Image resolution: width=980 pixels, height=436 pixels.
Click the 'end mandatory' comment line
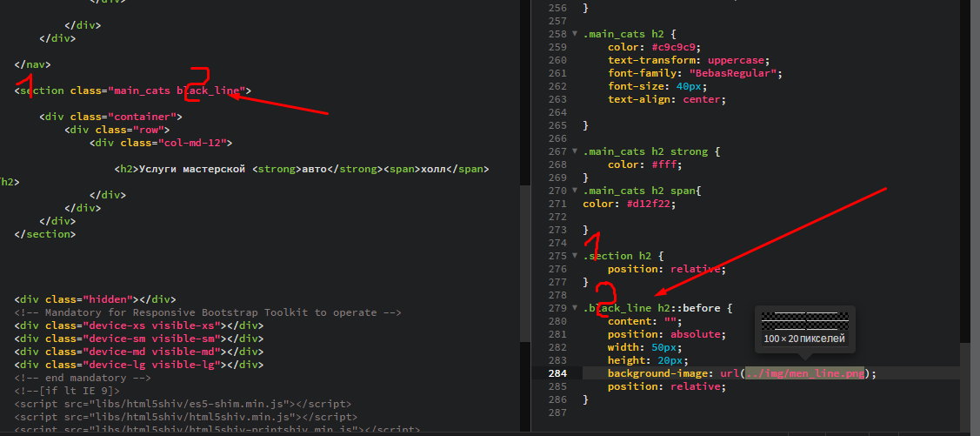click(83, 378)
